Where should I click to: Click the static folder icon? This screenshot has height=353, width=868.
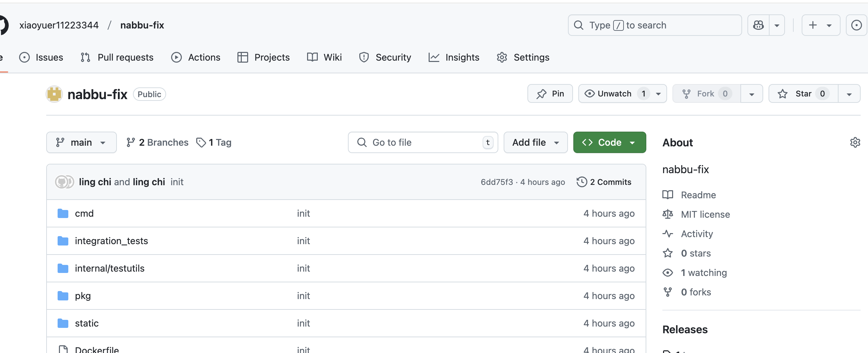(x=63, y=323)
